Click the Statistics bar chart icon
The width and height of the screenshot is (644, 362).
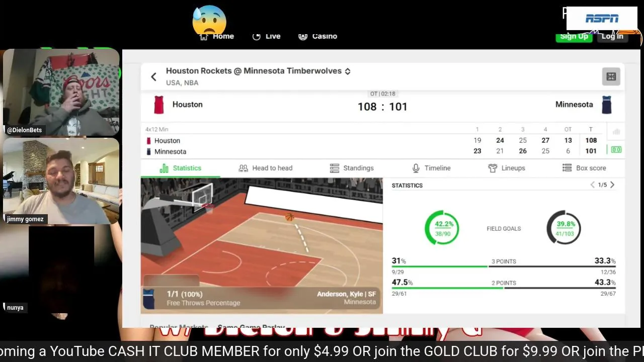[x=164, y=168]
